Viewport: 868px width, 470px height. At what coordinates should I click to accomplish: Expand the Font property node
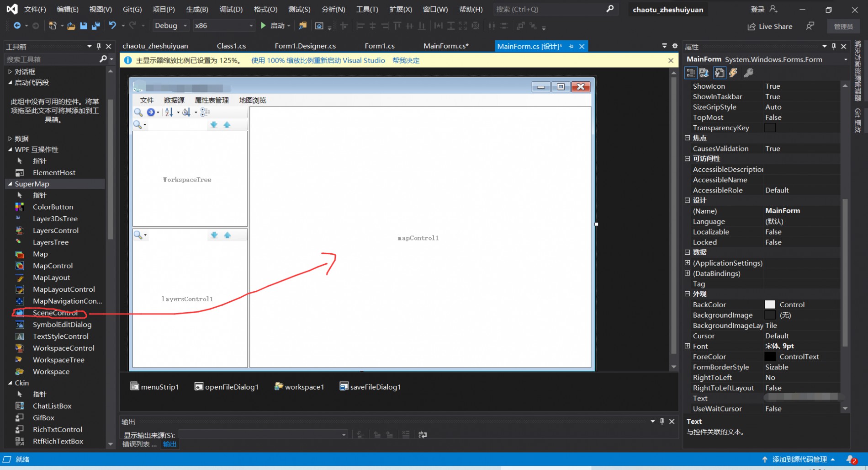[x=688, y=346]
